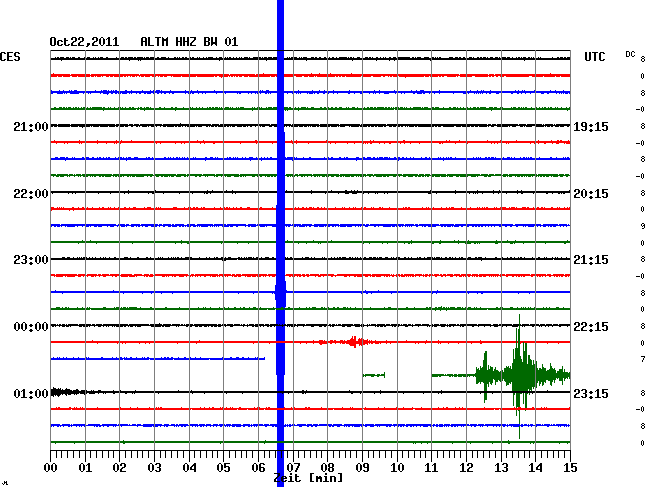The width and height of the screenshot is (650, 494).
Task: Click the date label Oct22,2011
Action: pyautogui.click(x=84, y=42)
